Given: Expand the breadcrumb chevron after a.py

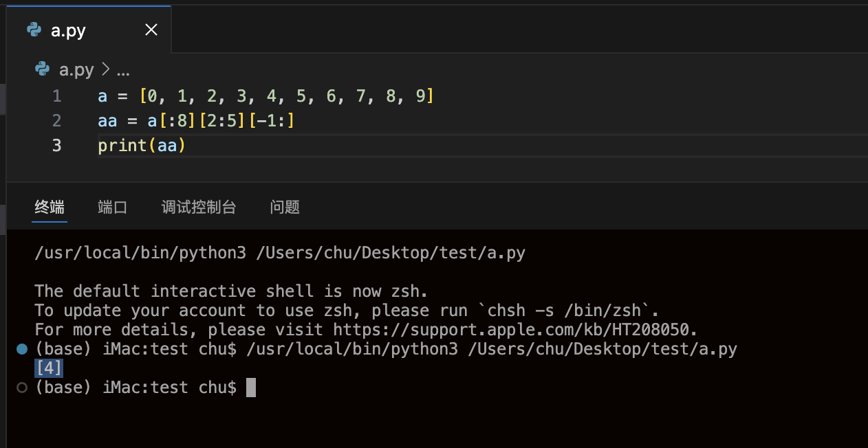Looking at the screenshot, I should (x=105, y=69).
